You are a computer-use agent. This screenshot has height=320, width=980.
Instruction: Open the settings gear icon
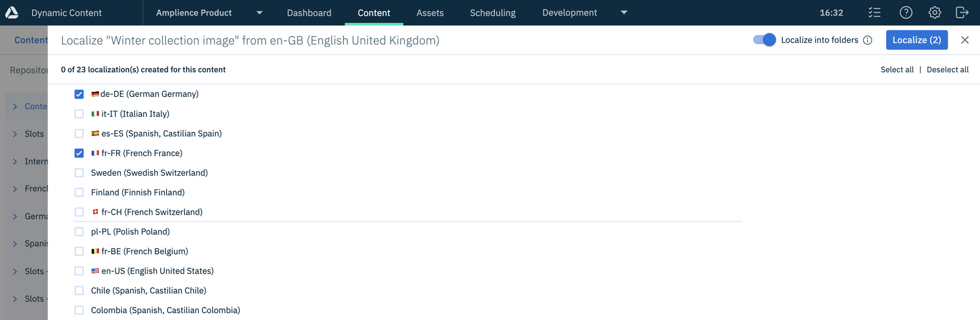click(935, 13)
